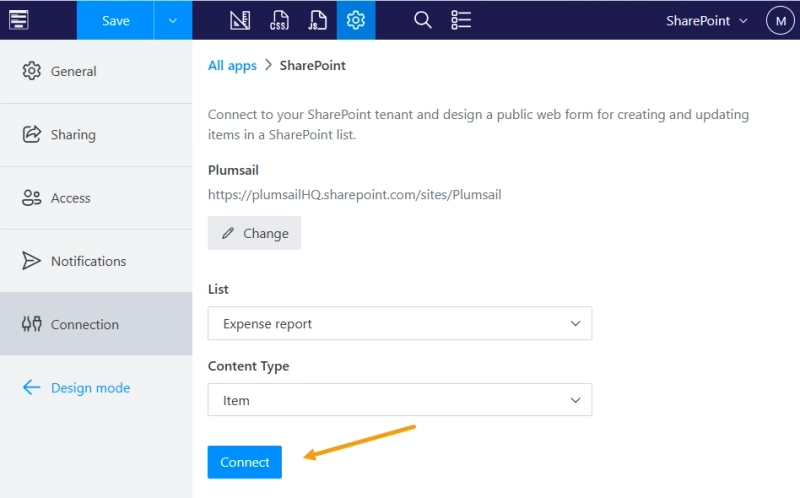Open Access settings tab
The image size is (800, 498).
click(96, 198)
